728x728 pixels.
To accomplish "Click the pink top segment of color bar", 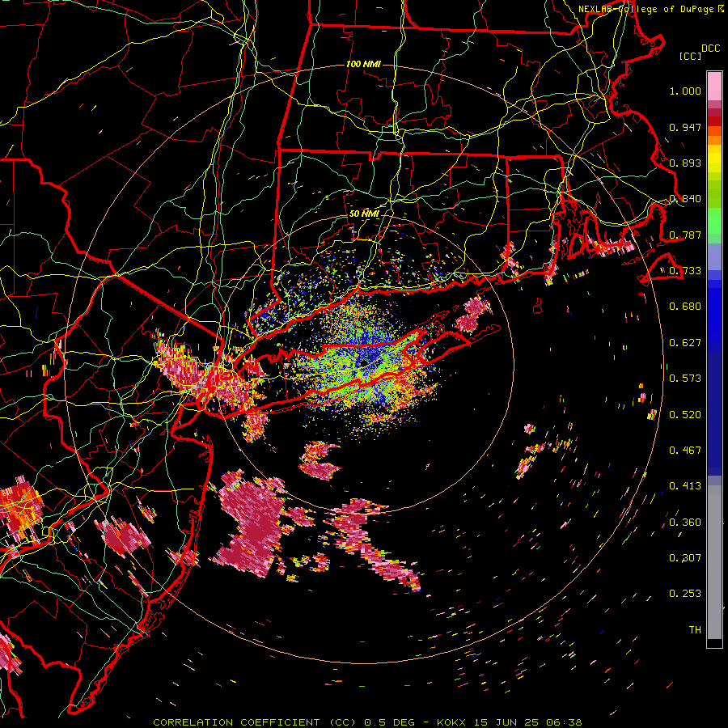I will coord(714,86).
